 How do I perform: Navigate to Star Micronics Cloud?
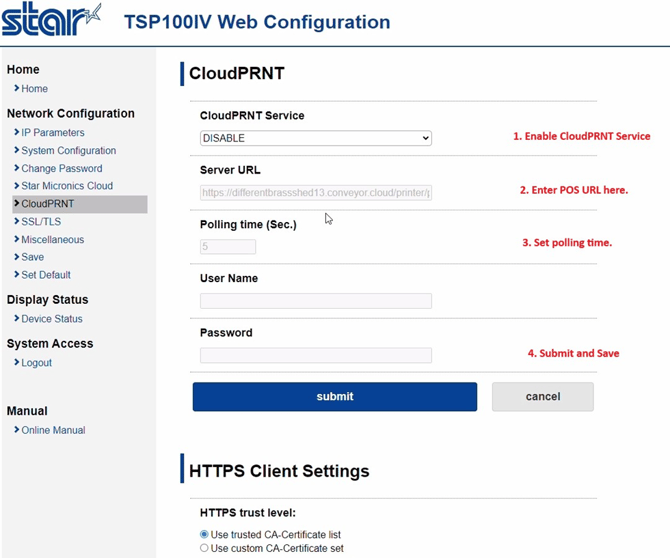[x=67, y=186]
